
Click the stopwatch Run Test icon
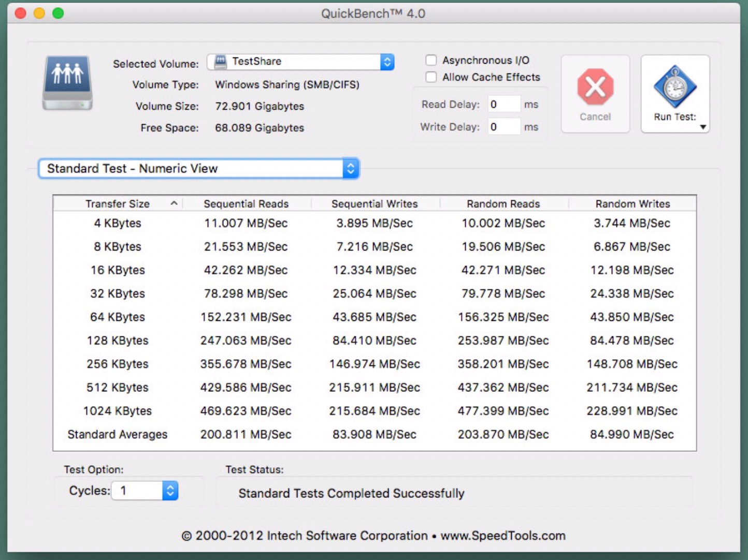675,86
